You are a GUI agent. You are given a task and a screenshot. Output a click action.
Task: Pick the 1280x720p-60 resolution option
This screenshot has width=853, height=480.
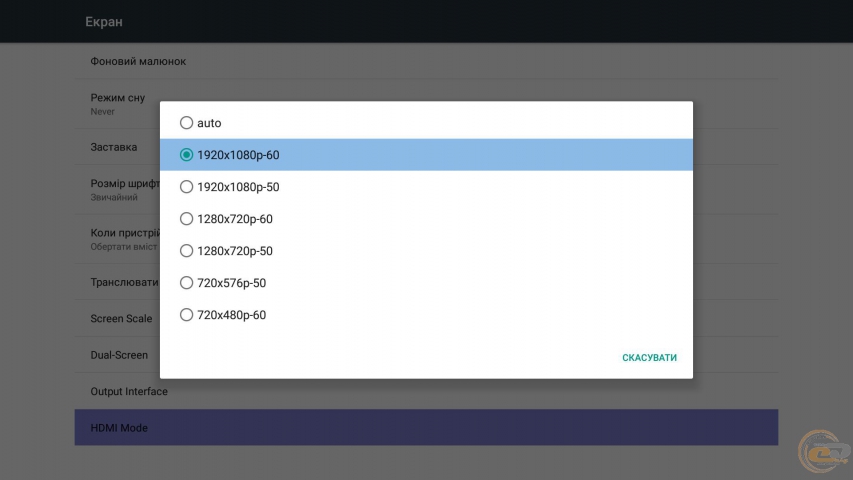pos(186,219)
